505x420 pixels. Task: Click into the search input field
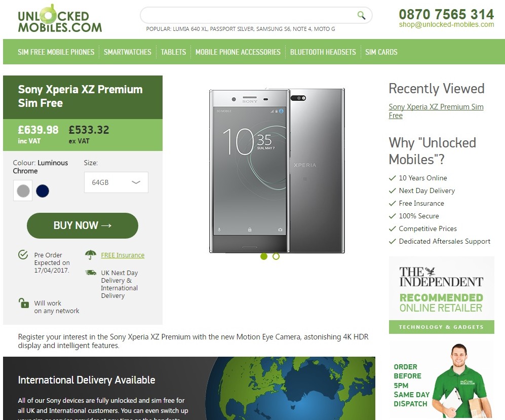(x=248, y=15)
